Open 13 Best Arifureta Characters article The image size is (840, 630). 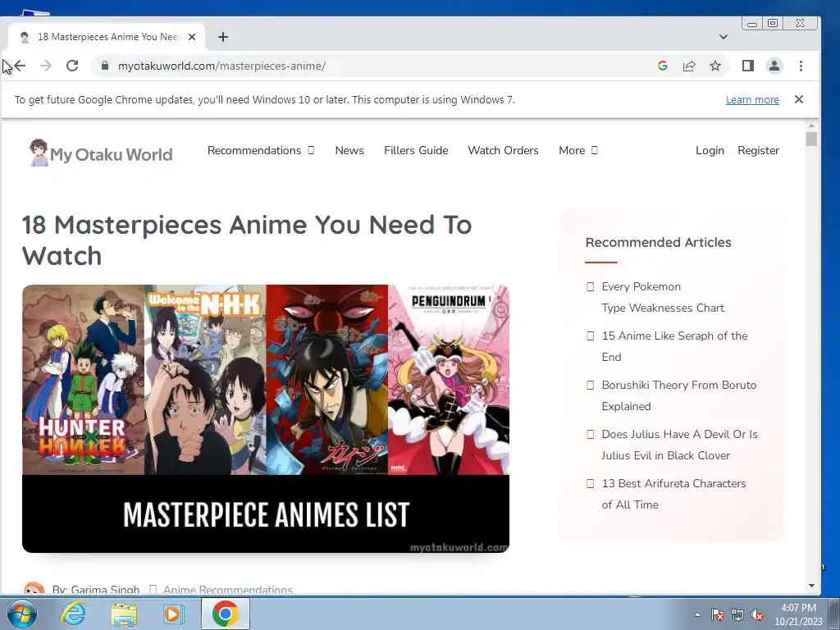pyautogui.click(x=673, y=494)
